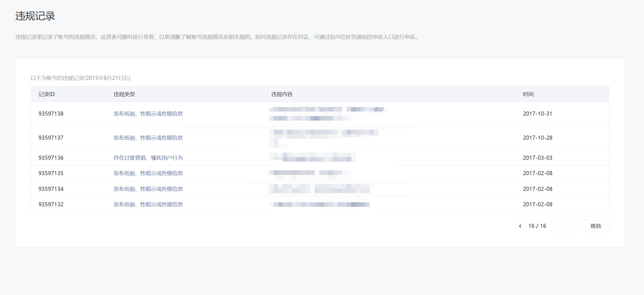Open violation type link for record 93597134
The width and height of the screenshot is (644, 295).
pyautogui.click(x=148, y=189)
